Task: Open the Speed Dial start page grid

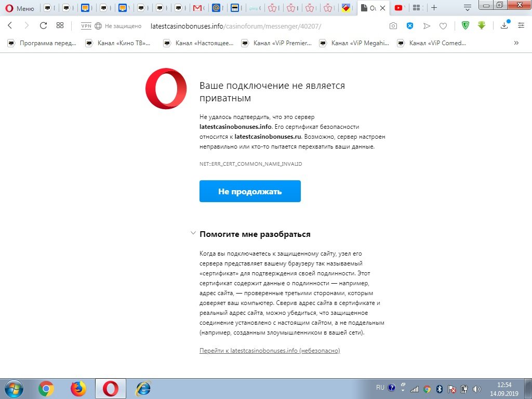Action: pyautogui.click(x=60, y=26)
